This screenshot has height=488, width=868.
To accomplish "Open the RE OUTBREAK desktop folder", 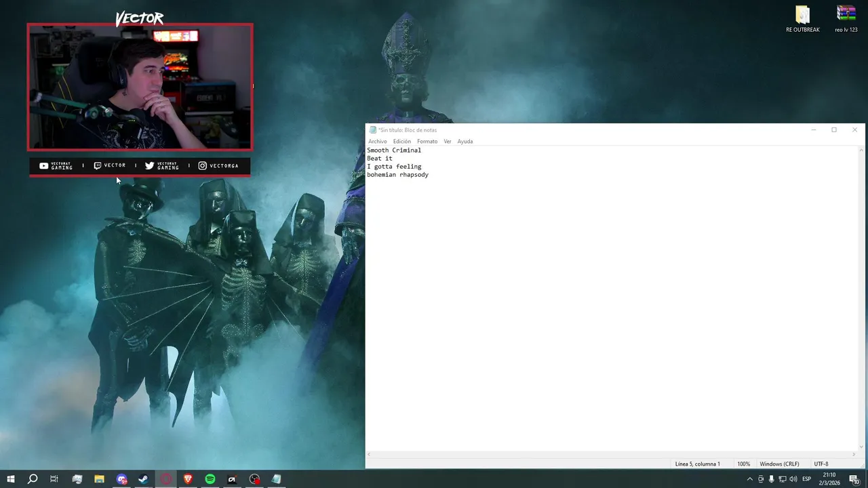I will (803, 20).
